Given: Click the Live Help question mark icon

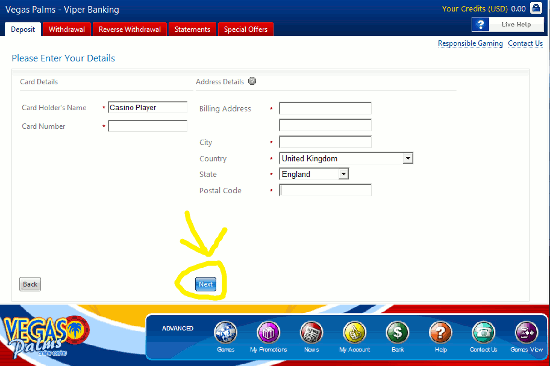Looking at the screenshot, I should point(481,25).
